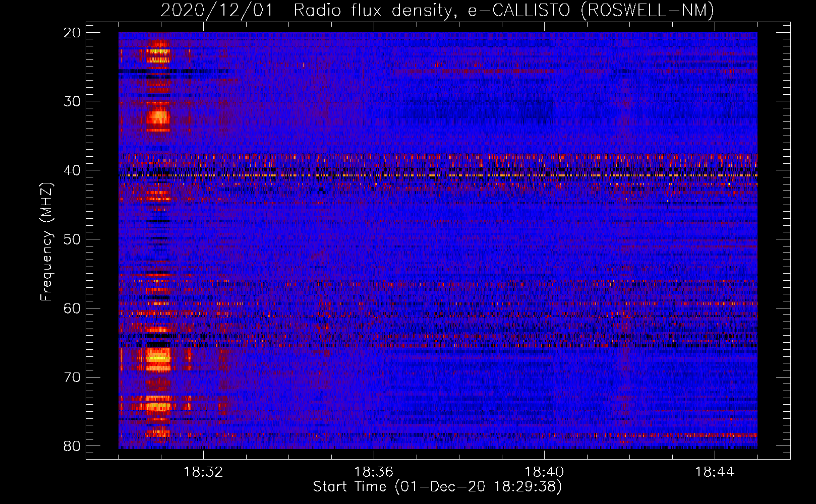
Task: Click the 60 MHz frequency tick label
Action: click(x=73, y=308)
